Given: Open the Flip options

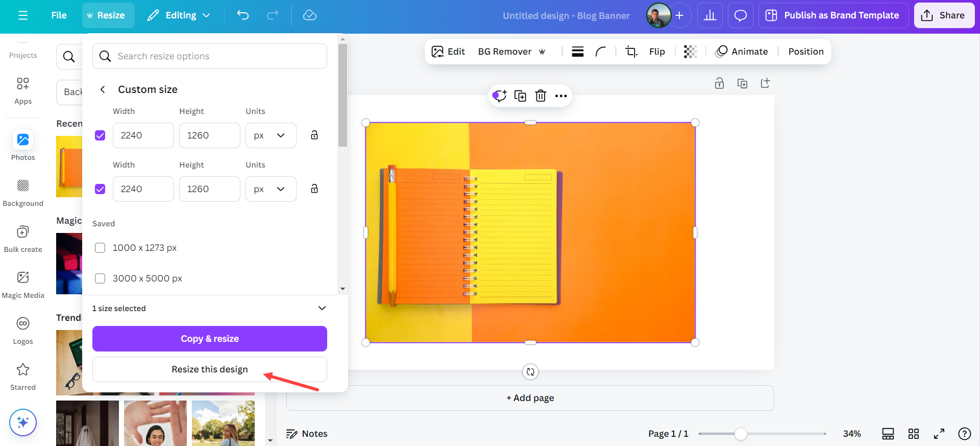Looking at the screenshot, I should (657, 52).
